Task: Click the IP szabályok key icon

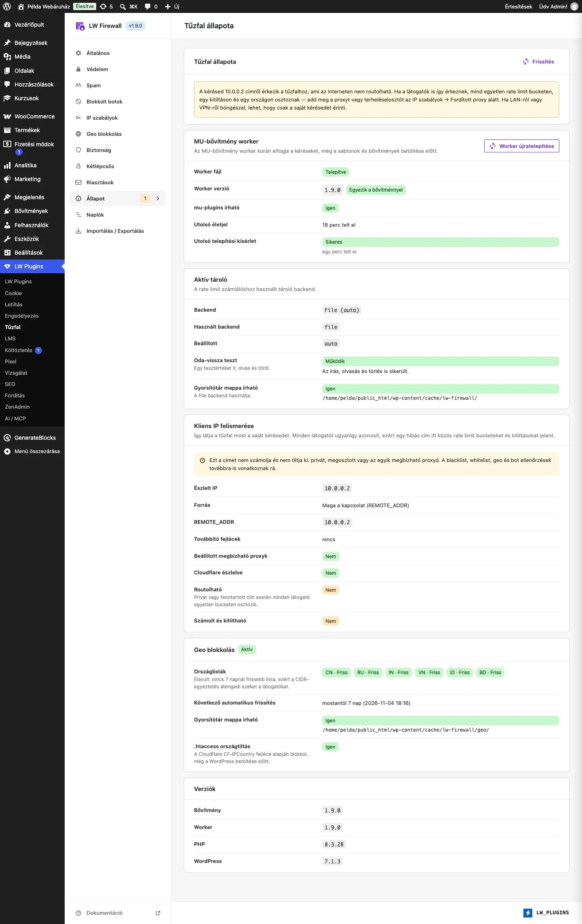Action: coord(78,118)
